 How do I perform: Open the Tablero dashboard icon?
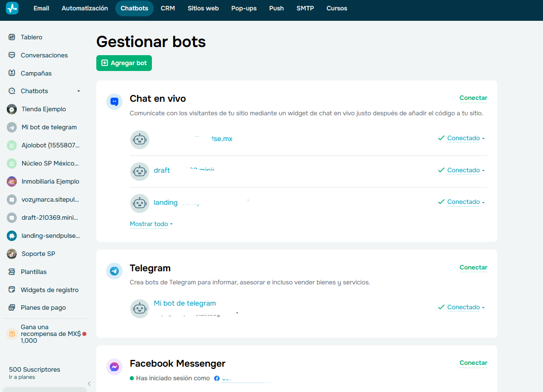pyautogui.click(x=12, y=37)
